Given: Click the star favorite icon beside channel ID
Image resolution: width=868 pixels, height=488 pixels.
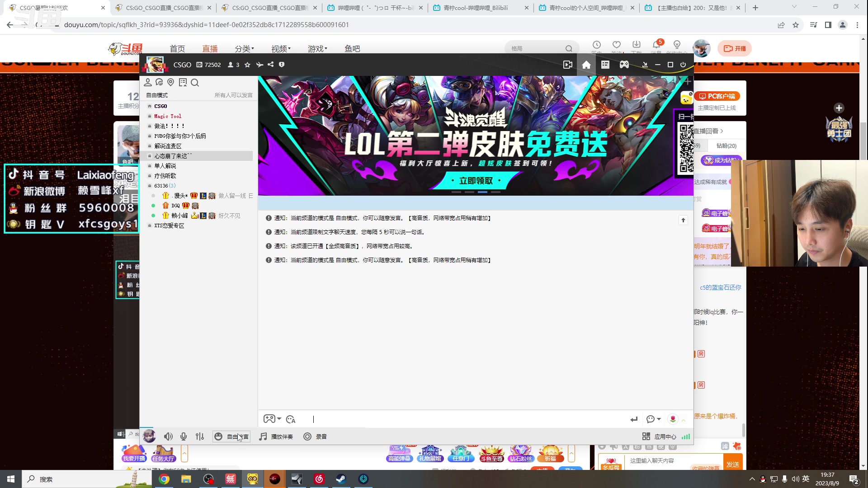Looking at the screenshot, I should point(247,65).
